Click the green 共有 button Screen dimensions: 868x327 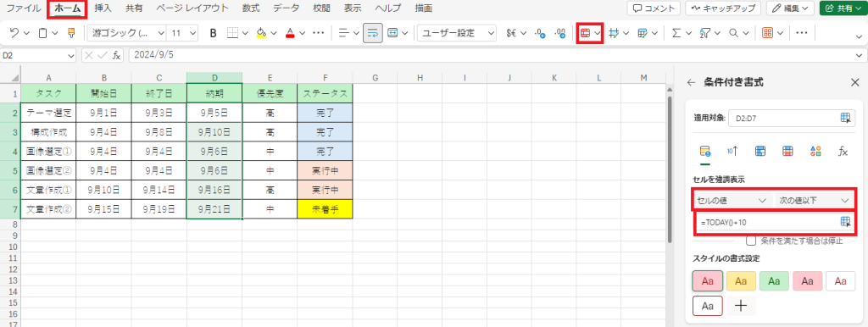(x=843, y=8)
